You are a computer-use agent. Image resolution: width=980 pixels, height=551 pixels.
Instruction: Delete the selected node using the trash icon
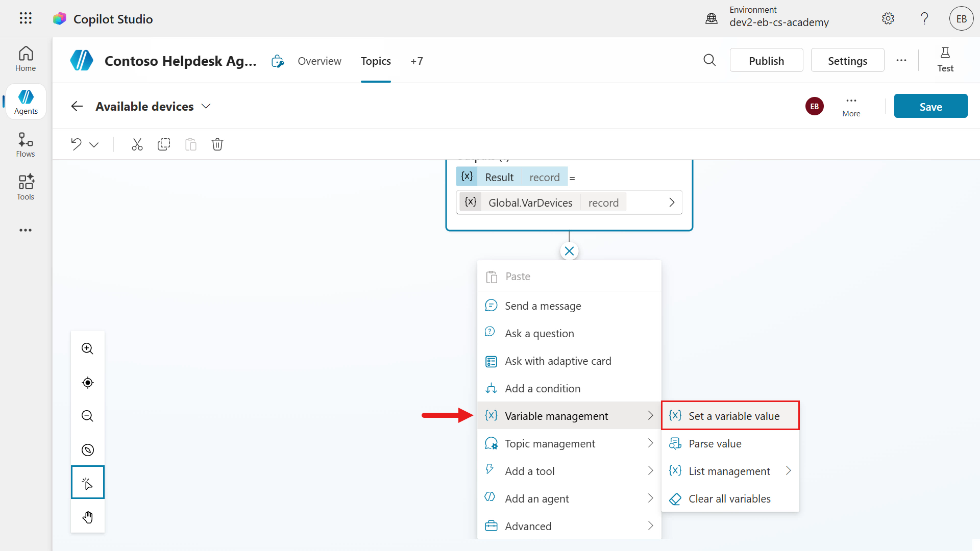click(x=217, y=144)
